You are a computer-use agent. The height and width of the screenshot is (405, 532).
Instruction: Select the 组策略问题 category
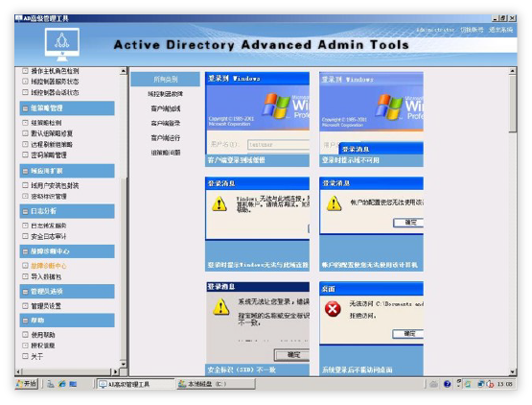point(165,153)
